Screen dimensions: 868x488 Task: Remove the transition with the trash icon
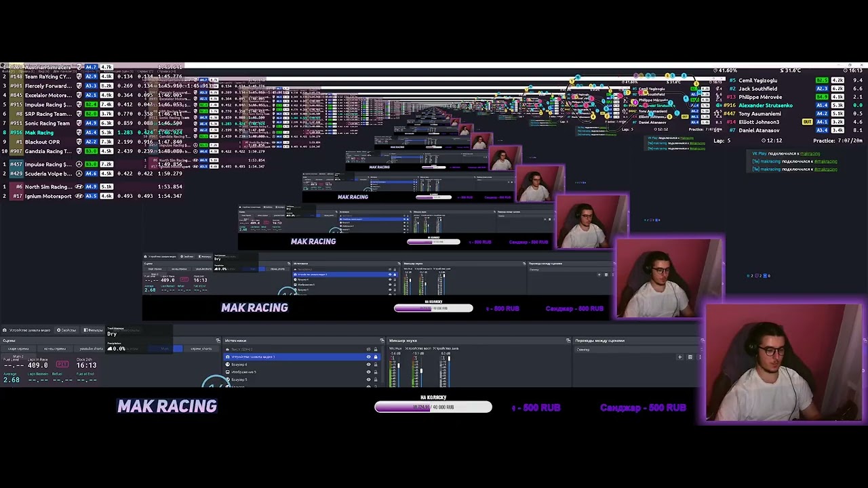click(690, 357)
